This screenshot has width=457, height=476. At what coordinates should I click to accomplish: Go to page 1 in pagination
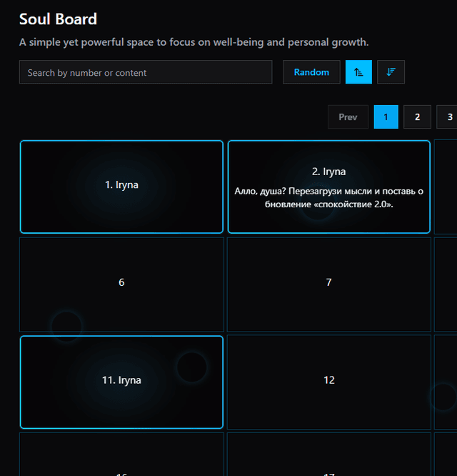pos(386,117)
